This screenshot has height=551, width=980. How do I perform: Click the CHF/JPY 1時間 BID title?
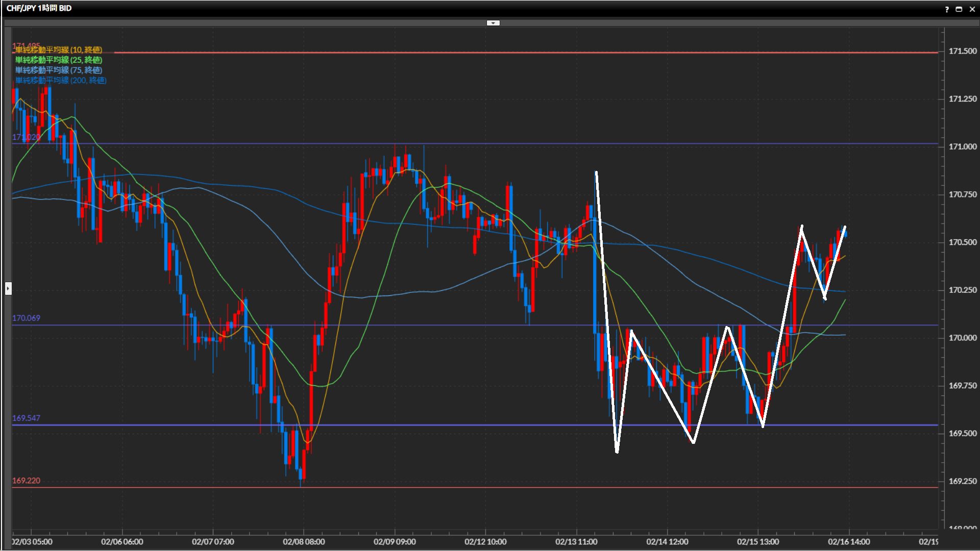click(39, 8)
